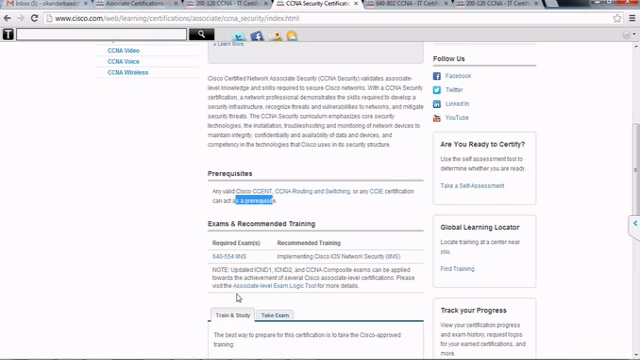Screen dimensions: 640x360
Task: Switch to the Associate Certifications tab
Action: (137, 4)
